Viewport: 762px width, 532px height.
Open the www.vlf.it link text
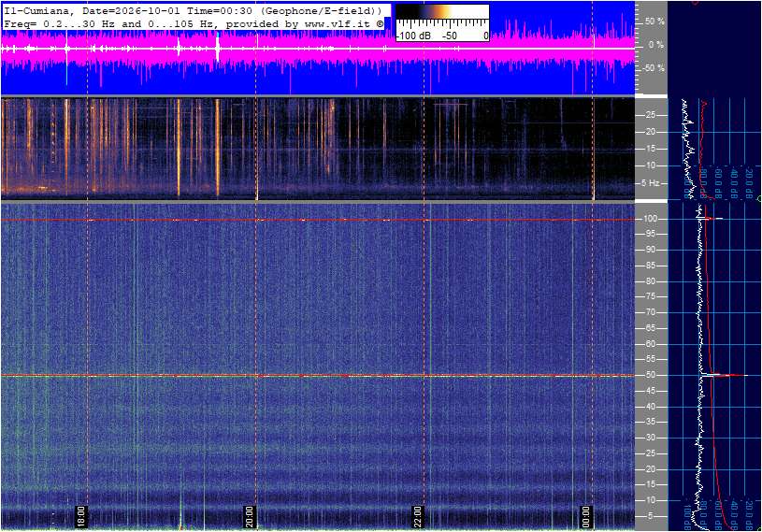pyautogui.click(x=338, y=23)
